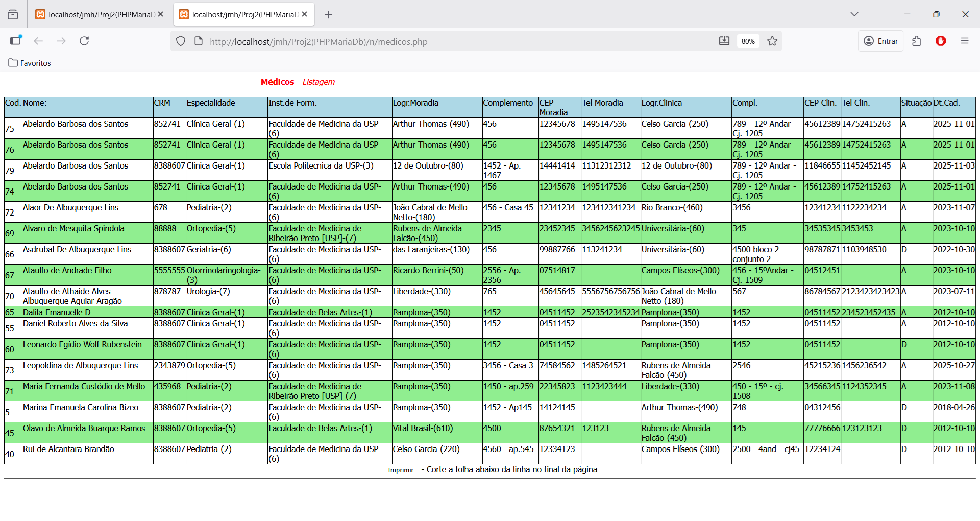Click the Geriatria-(6) specialty cell
980x521 pixels.
[x=227, y=254]
